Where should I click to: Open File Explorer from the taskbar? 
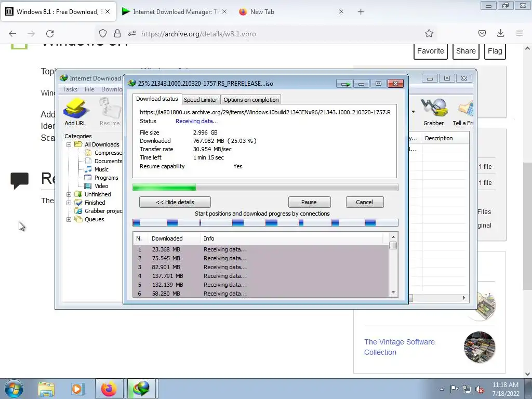click(46, 389)
